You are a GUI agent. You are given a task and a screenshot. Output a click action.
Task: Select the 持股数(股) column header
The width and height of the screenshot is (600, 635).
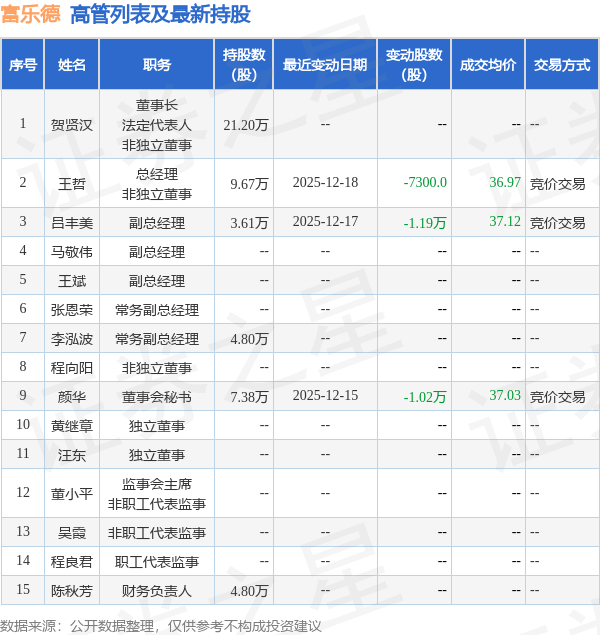coord(244,64)
